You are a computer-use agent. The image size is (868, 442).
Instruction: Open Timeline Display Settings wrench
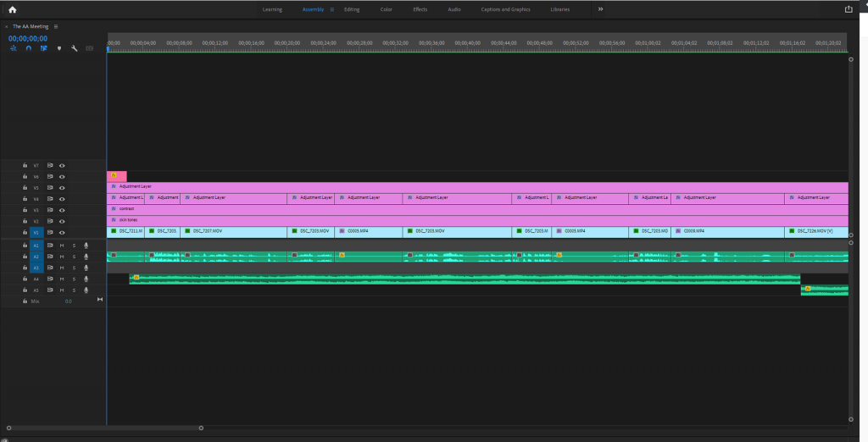pyautogui.click(x=75, y=48)
